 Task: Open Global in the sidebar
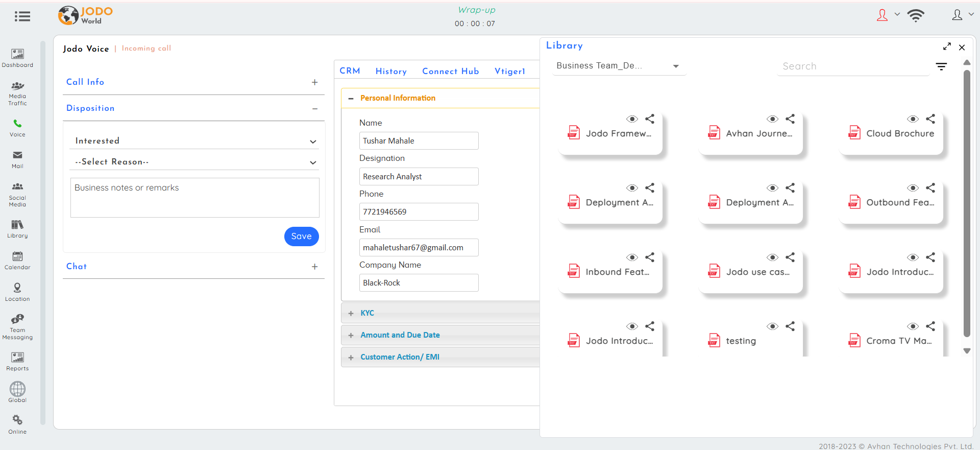click(17, 392)
